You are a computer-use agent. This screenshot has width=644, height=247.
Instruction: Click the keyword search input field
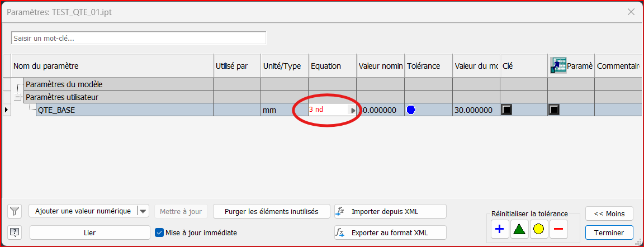coord(138,38)
